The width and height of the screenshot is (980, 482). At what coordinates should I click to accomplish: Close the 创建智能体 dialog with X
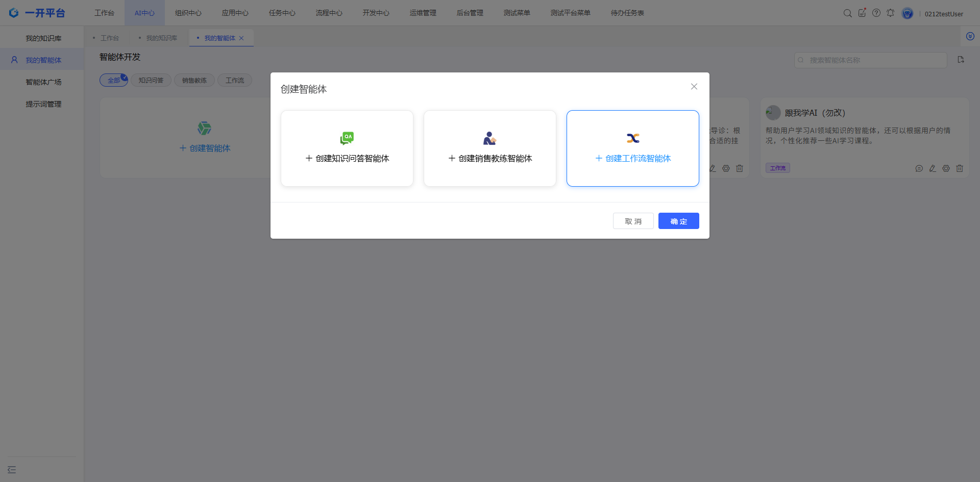coord(694,87)
